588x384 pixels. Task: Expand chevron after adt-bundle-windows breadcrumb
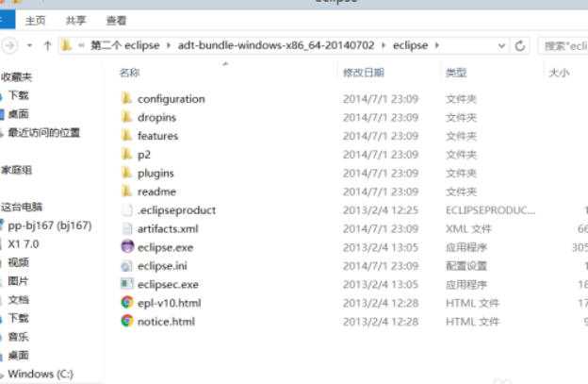pos(384,45)
